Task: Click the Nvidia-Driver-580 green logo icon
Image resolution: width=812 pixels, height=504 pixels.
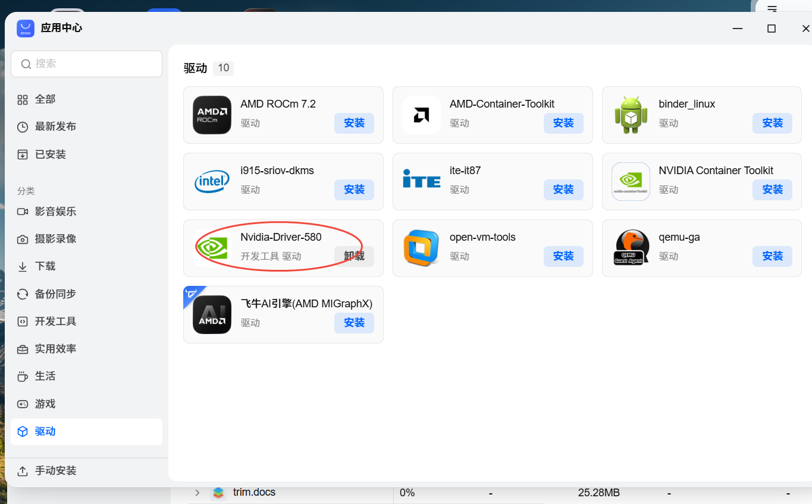Action: [212, 248]
